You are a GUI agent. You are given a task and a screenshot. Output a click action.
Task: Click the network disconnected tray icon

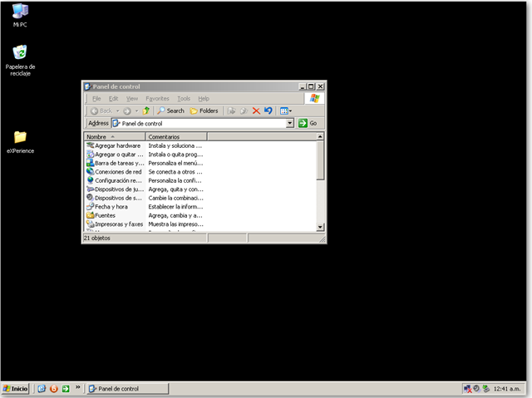click(468, 389)
